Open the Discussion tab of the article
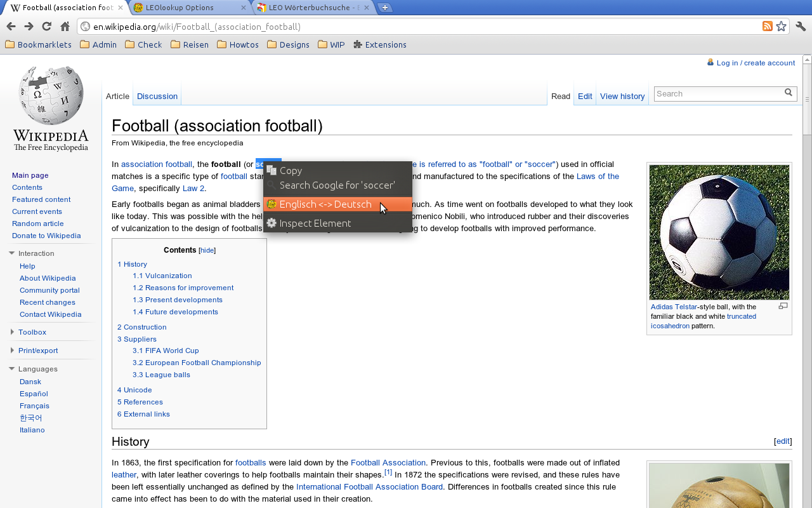812x508 pixels. 157,97
